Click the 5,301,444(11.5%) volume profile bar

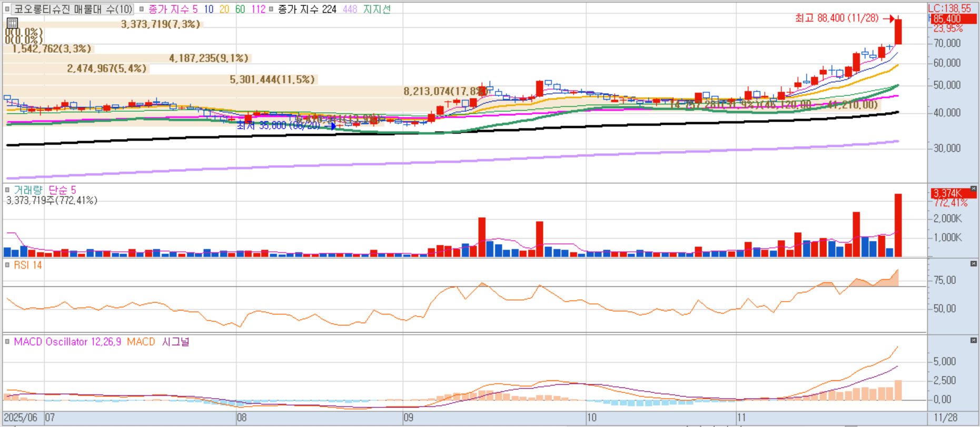[160, 80]
